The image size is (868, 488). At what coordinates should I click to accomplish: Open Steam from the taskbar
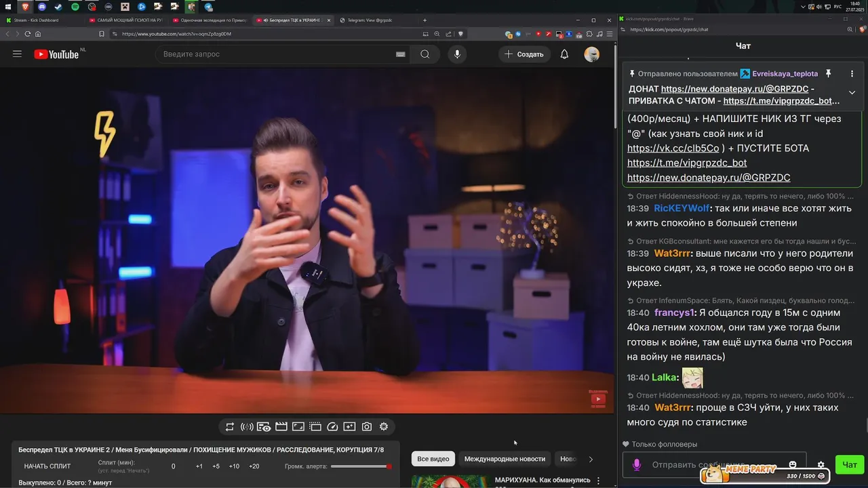click(x=58, y=6)
